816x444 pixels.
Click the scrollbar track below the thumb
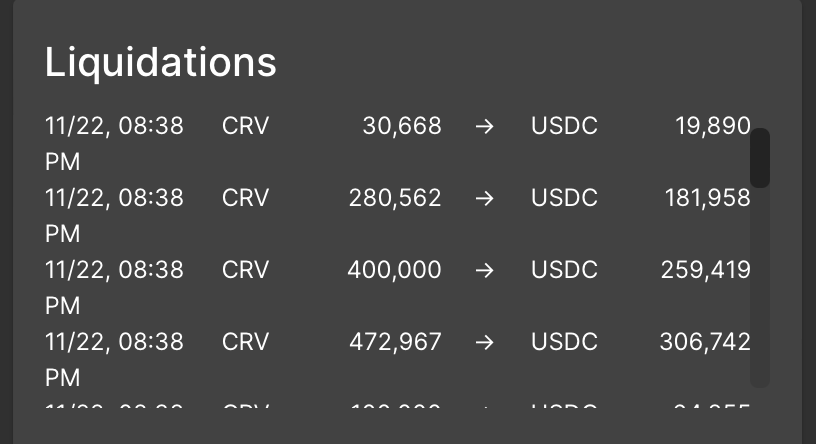pos(760,288)
